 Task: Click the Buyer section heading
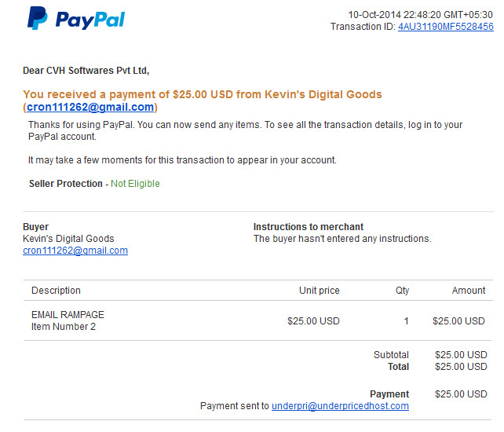pos(35,227)
